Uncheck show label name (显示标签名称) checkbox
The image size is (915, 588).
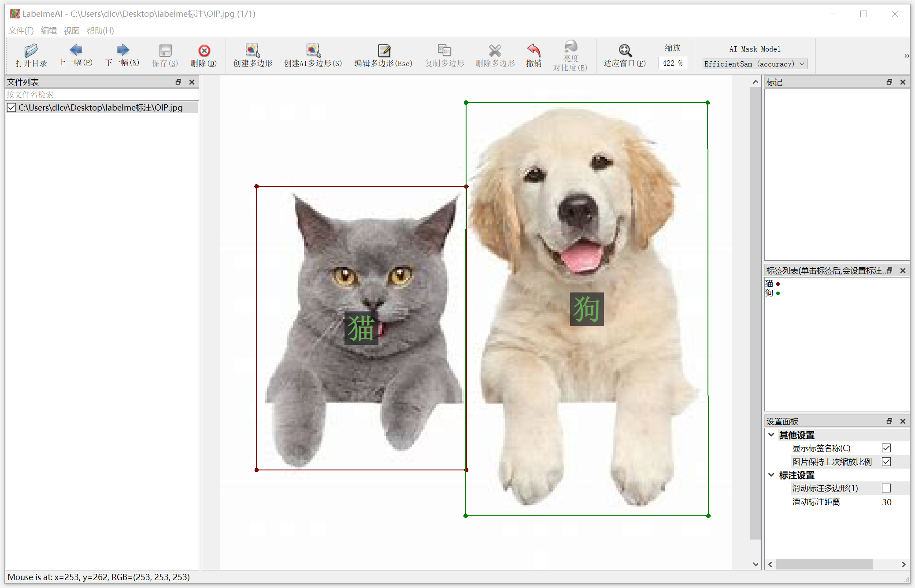886,448
